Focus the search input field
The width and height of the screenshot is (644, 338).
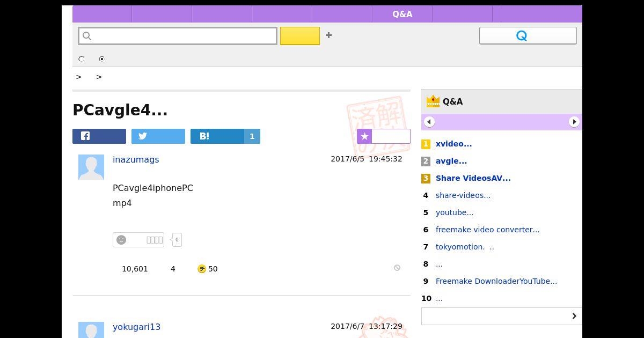pos(178,36)
